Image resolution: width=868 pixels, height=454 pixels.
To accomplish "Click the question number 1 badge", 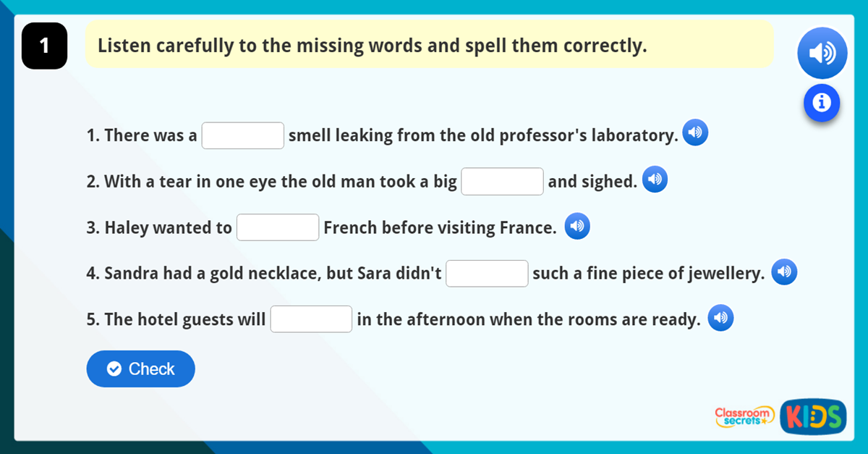I will (44, 46).
